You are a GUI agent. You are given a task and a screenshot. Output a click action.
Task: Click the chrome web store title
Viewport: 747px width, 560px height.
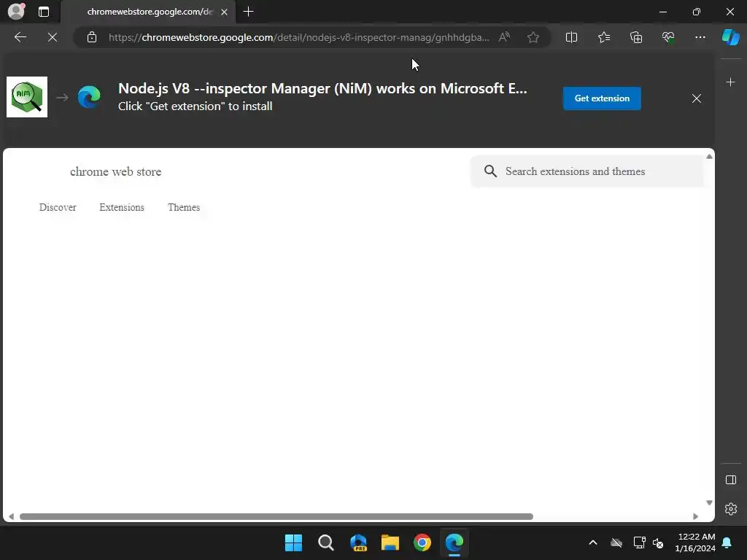116,171
